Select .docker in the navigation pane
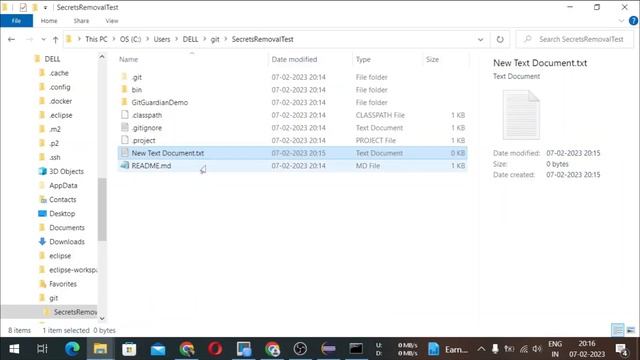Viewport: 640px width, 360px height. pos(60,101)
